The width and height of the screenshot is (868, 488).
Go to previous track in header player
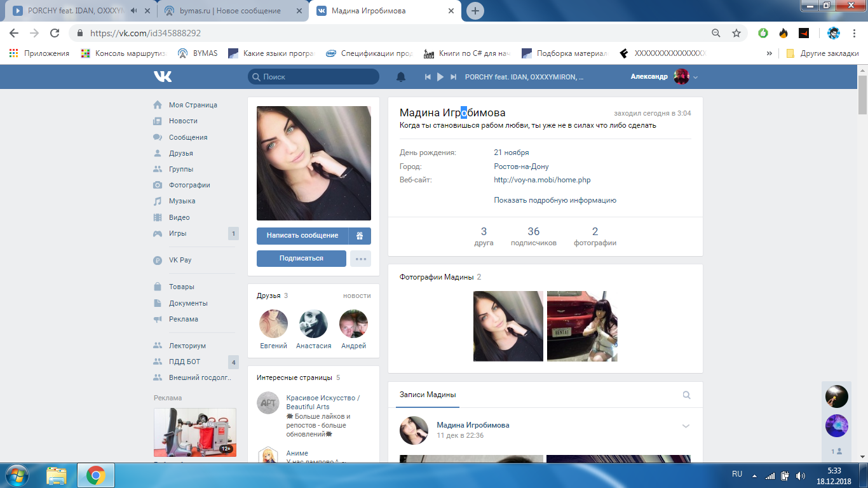click(428, 77)
